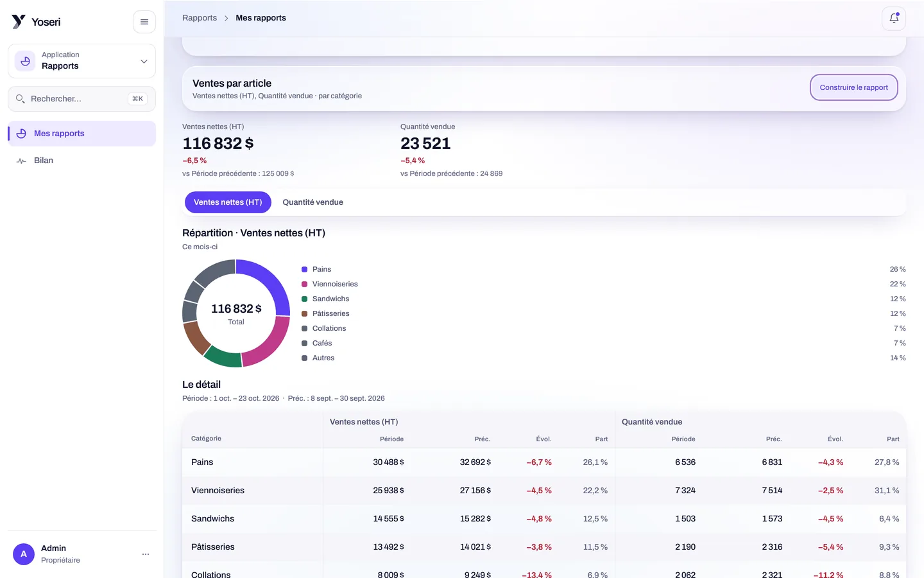Toggle the sidebar hamburger menu
The height and width of the screenshot is (578, 924).
pos(144,22)
